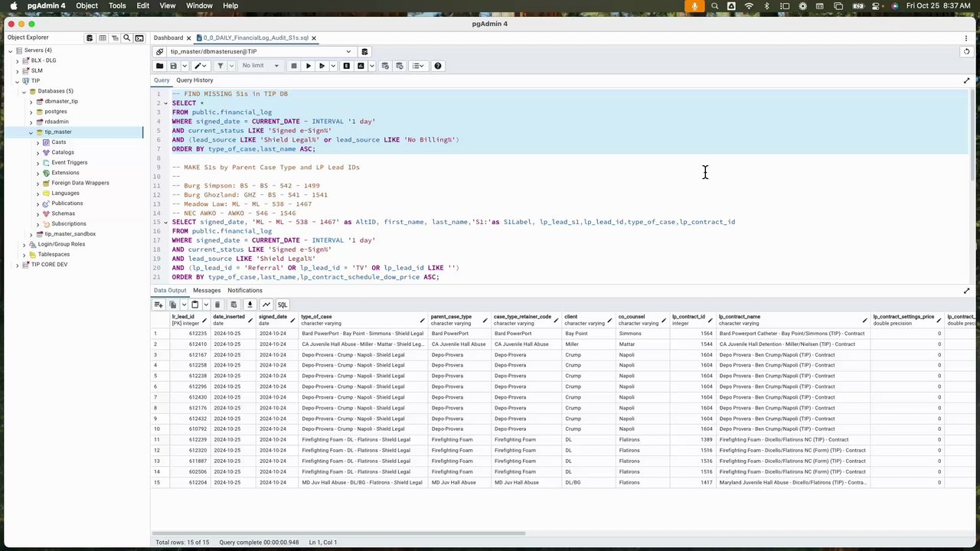Open query tool Help question-mark icon

pos(438,66)
